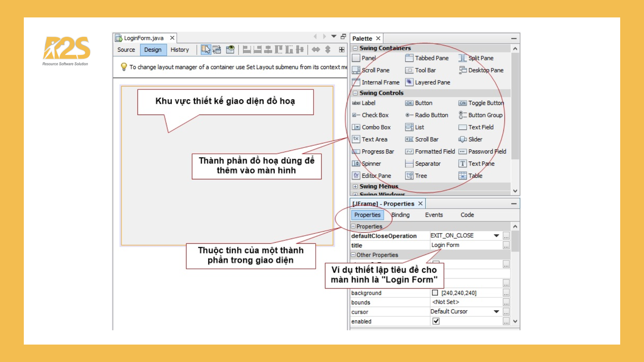Pick the Text Field palette item
Screen dimensions: 644x362
[x=476, y=127]
